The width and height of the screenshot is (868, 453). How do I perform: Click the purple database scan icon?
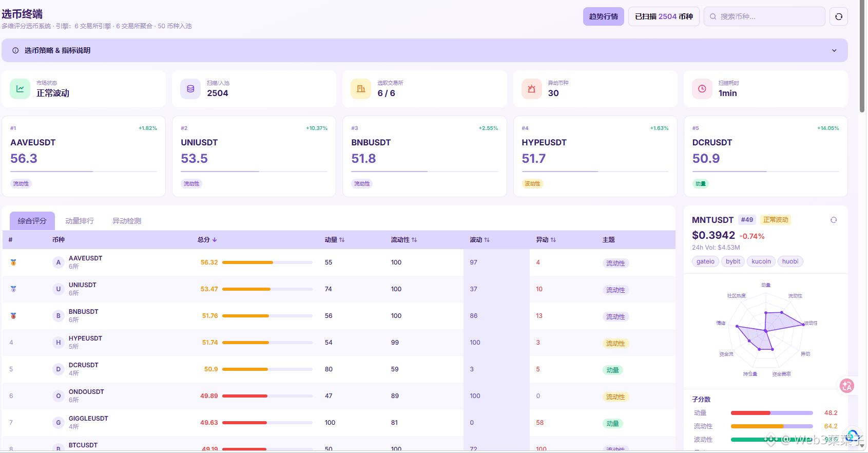(x=190, y=89)
